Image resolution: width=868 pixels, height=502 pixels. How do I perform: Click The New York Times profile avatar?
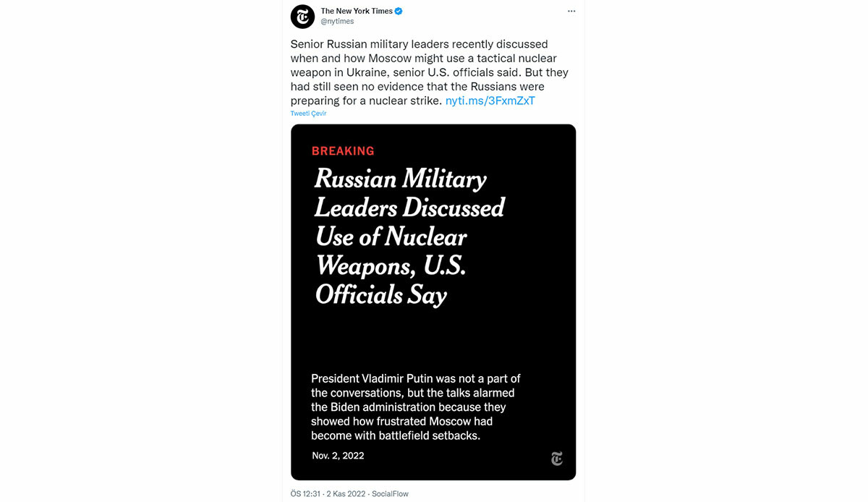[302, 16]
